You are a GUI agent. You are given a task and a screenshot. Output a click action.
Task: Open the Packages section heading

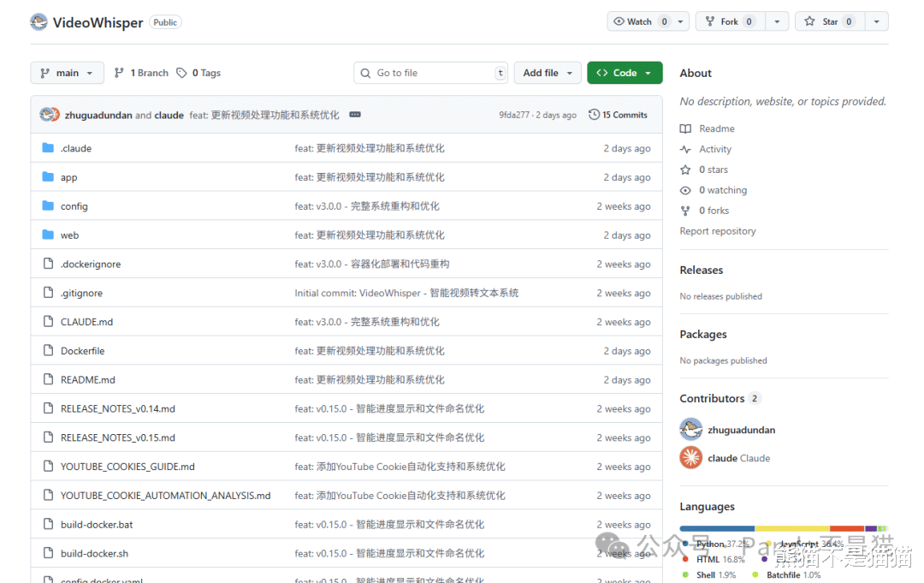click(703, 334)
